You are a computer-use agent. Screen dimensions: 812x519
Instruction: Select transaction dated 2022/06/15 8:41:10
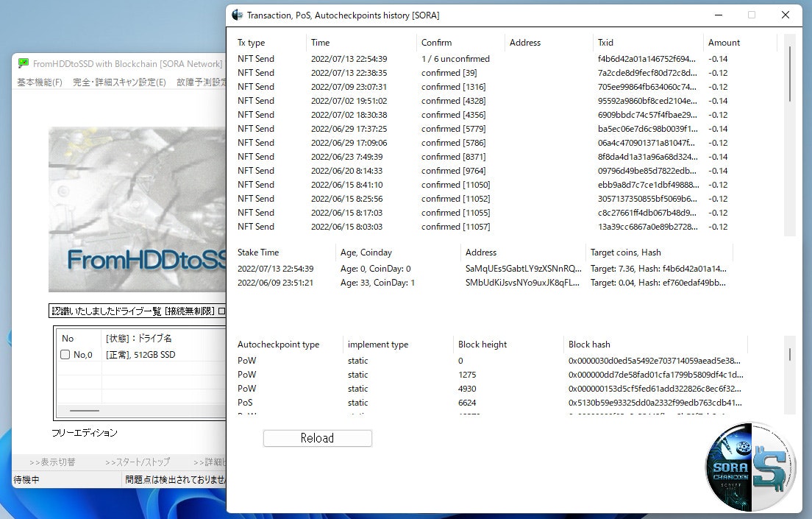[505, 185]
